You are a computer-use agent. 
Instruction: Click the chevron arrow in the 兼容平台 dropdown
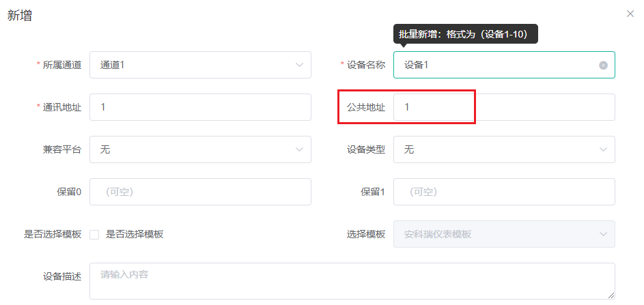[299, 149]
